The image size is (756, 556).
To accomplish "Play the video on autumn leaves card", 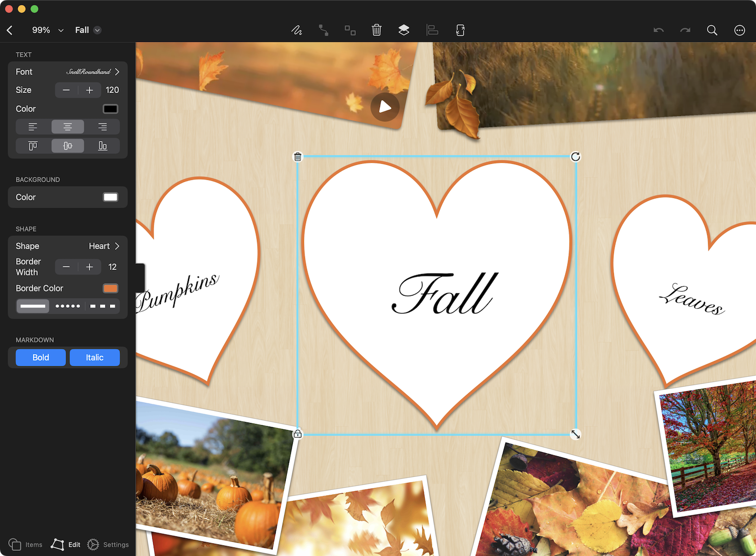I will (385, 107).
